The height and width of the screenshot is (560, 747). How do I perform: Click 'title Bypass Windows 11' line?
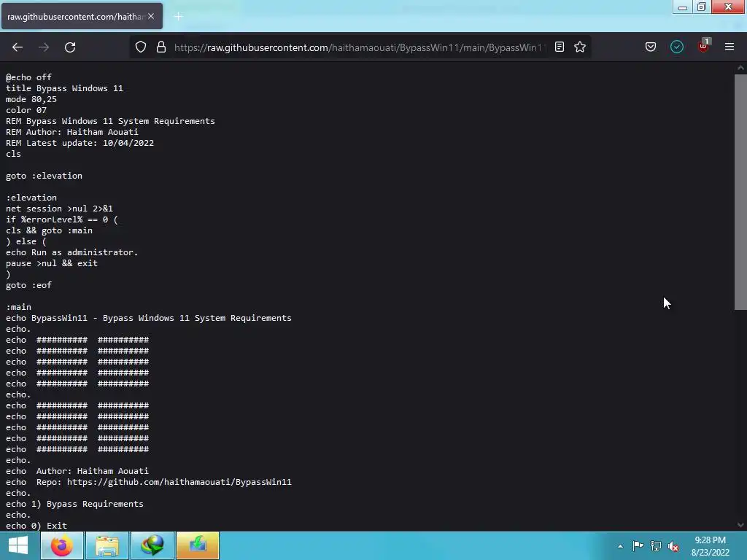click(64, 88)
